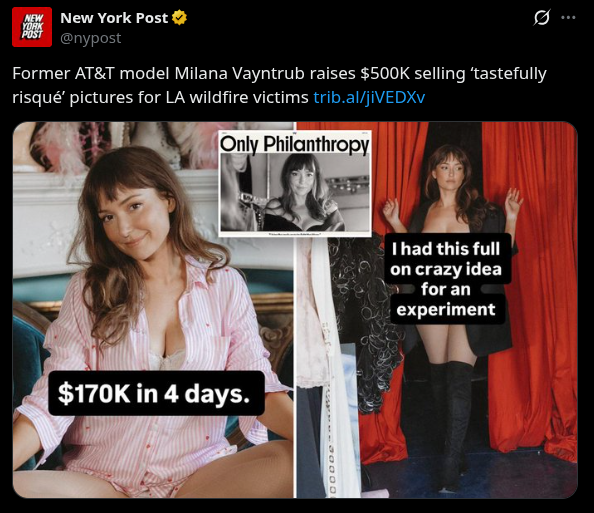
Task: Open the middle panel showing hanging clothes
Action: pyautogui.click(x=327, y=366)
